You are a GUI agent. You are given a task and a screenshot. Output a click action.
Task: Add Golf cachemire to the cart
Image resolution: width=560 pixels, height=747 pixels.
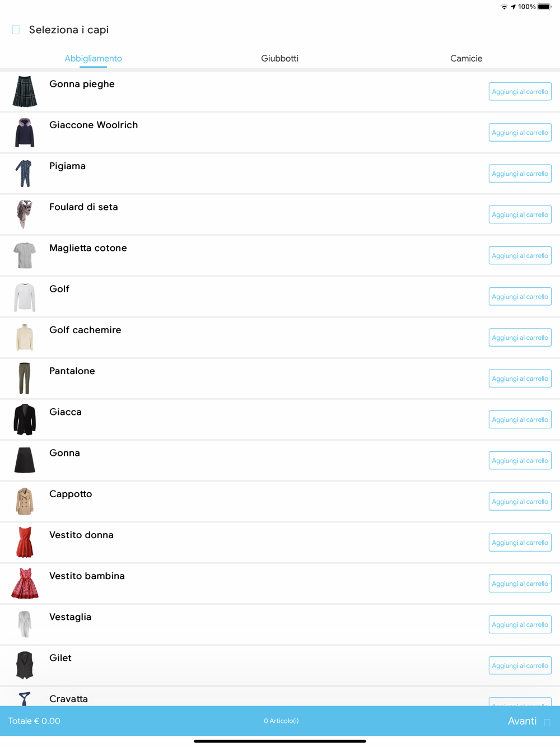(520, 338)
